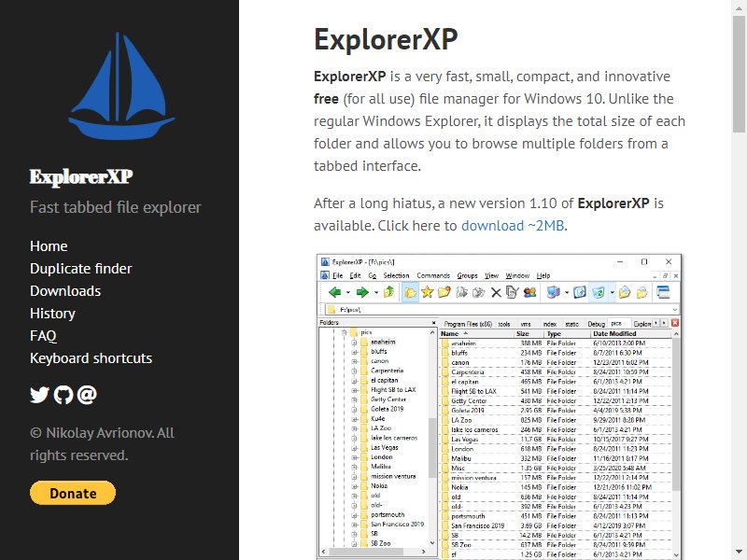This screenshot has height=560, width=747.
Task: Click the green Back arrow in the app screenshot
Action: [335, 292]
